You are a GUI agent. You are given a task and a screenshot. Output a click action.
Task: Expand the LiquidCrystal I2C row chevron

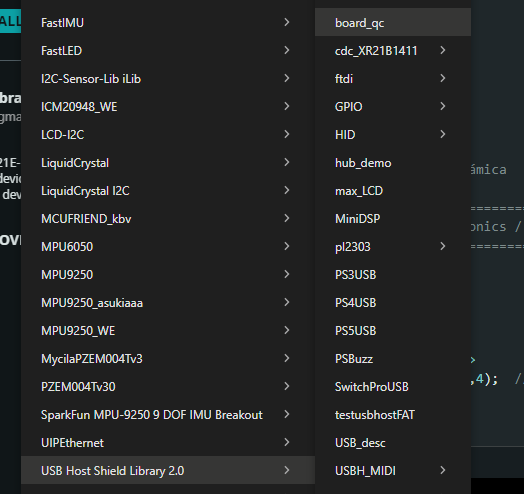point(286,190)
